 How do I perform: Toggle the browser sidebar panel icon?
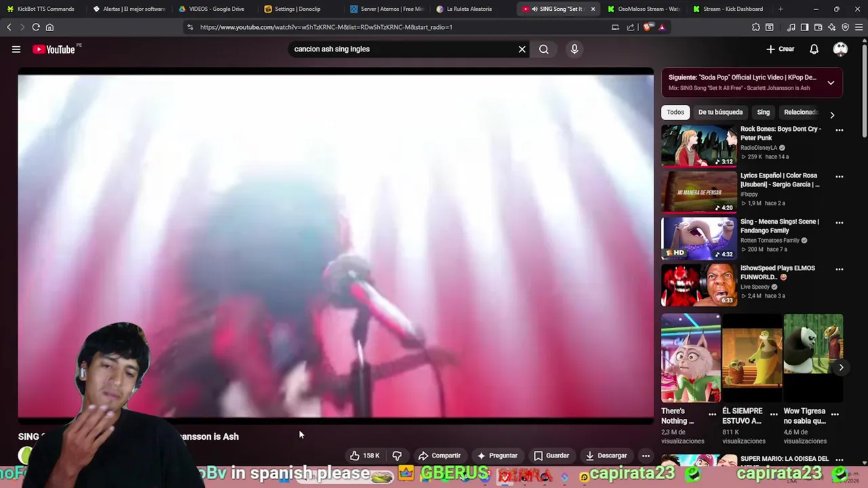804,27
